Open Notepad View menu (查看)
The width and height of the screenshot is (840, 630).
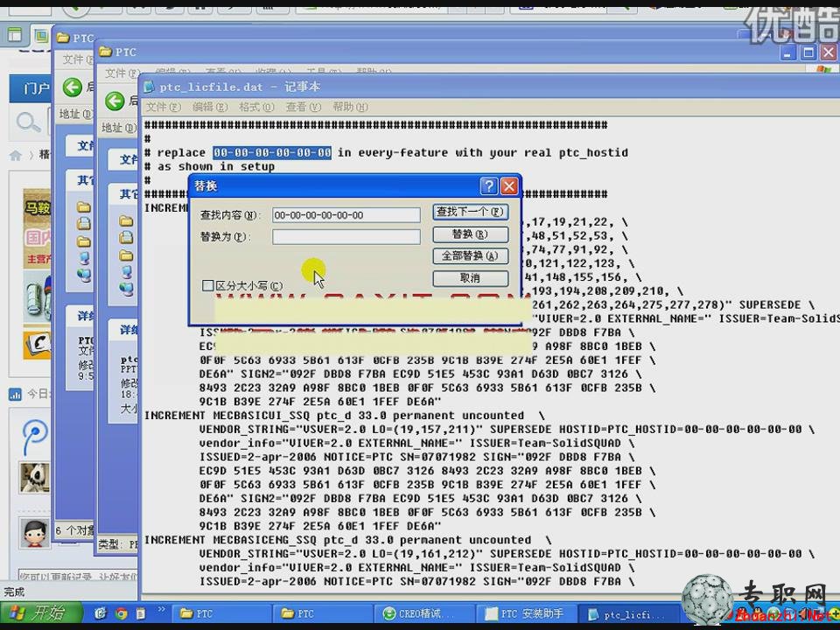pyautogui.click(x=304, y=107)
